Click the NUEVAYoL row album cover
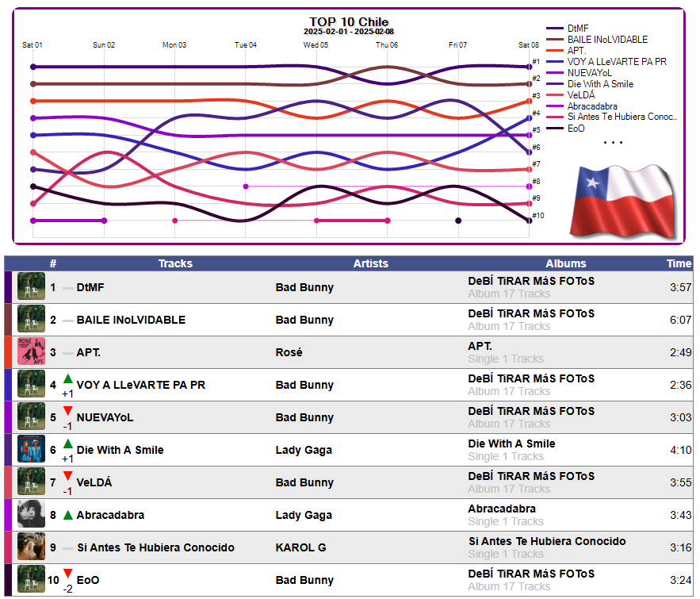The height and width of the screenshot is (599, 700). pyautogui.click(x=31, y=417)
